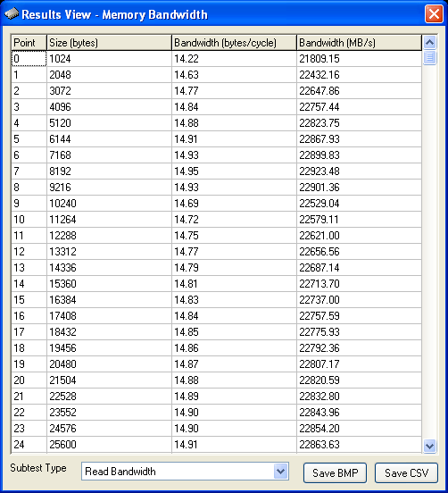The image size is (448, 493).
Task: Select the cell showing 22757.59
Action: 359,315
